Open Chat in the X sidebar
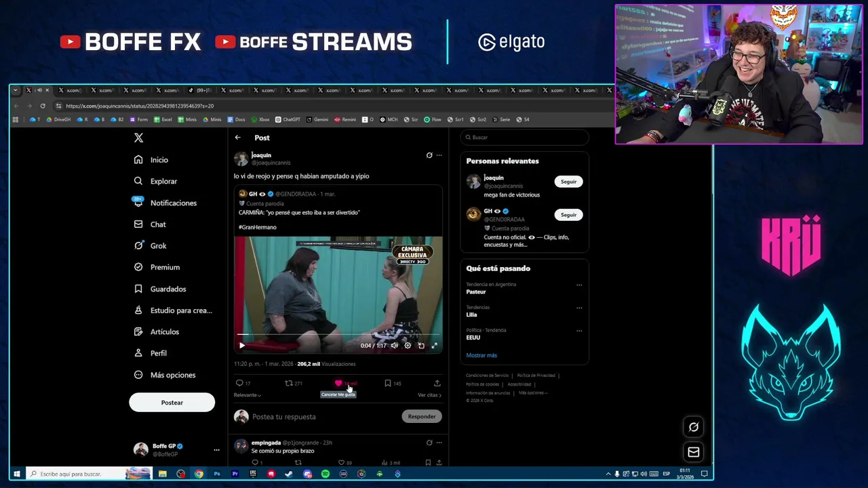The image size is (868, 488). [150, 224]
